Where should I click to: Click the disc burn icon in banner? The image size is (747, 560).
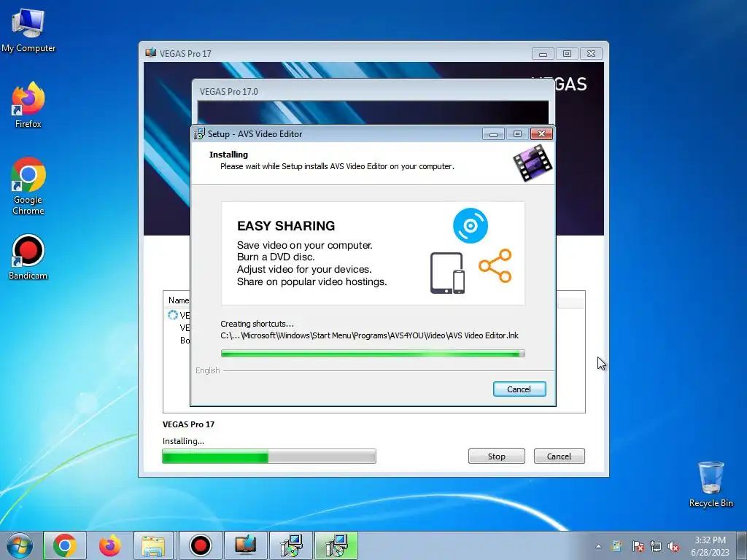pyautogui.click(x=471, y=226)
